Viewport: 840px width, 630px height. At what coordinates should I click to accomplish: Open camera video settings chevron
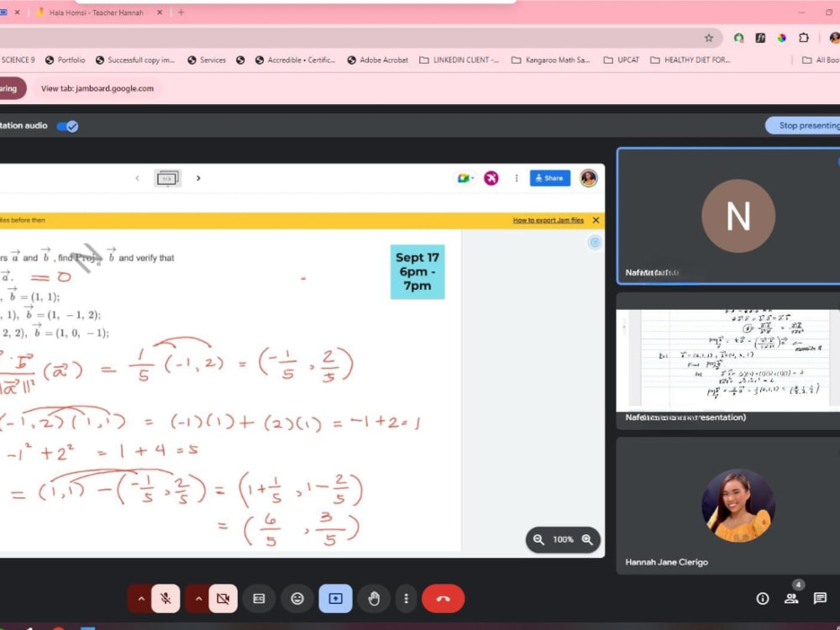[198, 598]
